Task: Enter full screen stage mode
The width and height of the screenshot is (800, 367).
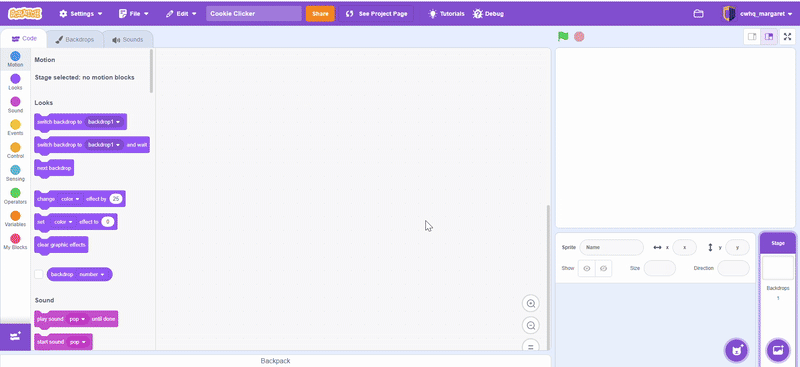Action: (787, 37)
